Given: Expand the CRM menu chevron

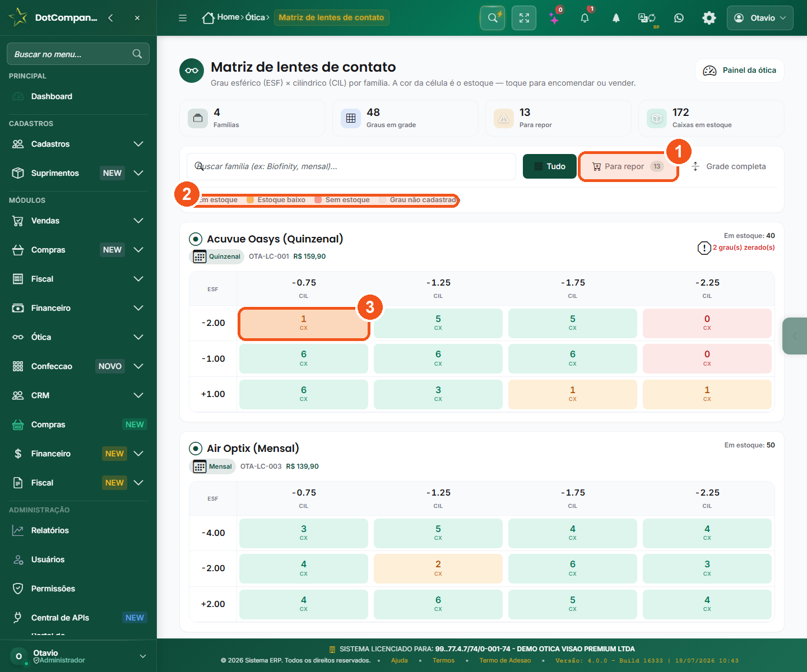Looking at the screenshot, I should [138, 395].
